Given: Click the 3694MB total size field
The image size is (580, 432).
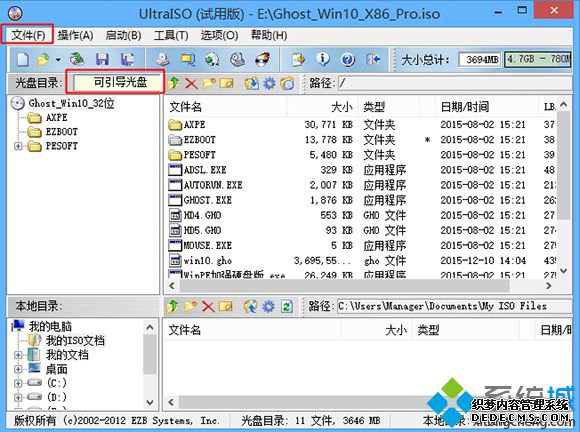Looking at the screenshot, I should (x=479, y=59).
